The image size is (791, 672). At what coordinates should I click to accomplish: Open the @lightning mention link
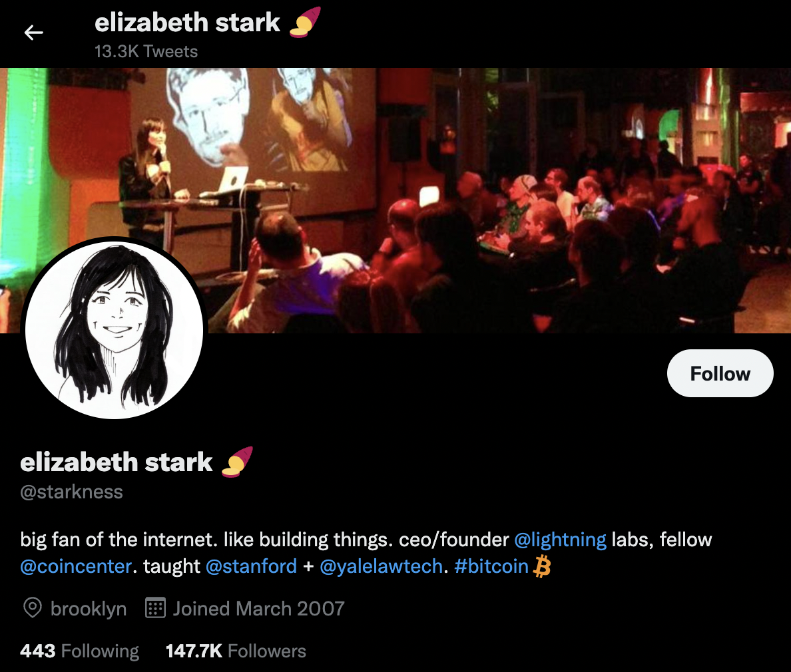560,540
